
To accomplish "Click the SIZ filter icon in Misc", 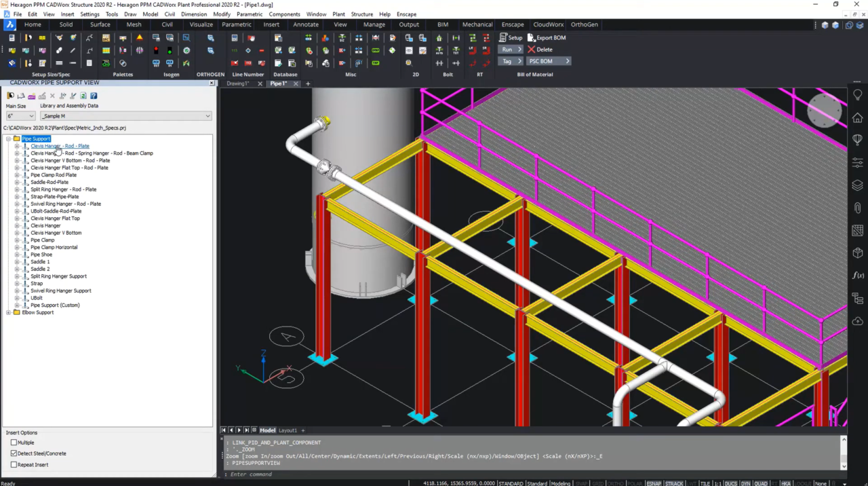I will tap(342, 37).
